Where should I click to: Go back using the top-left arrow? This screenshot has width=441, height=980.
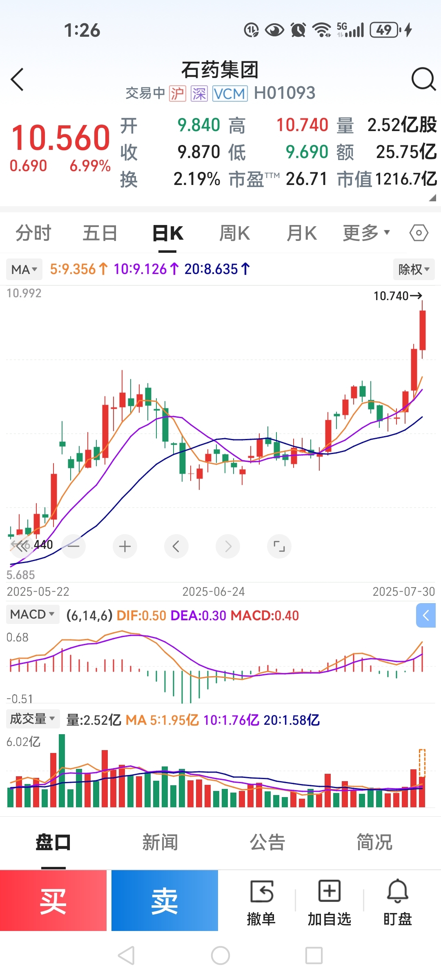[17, 79]
